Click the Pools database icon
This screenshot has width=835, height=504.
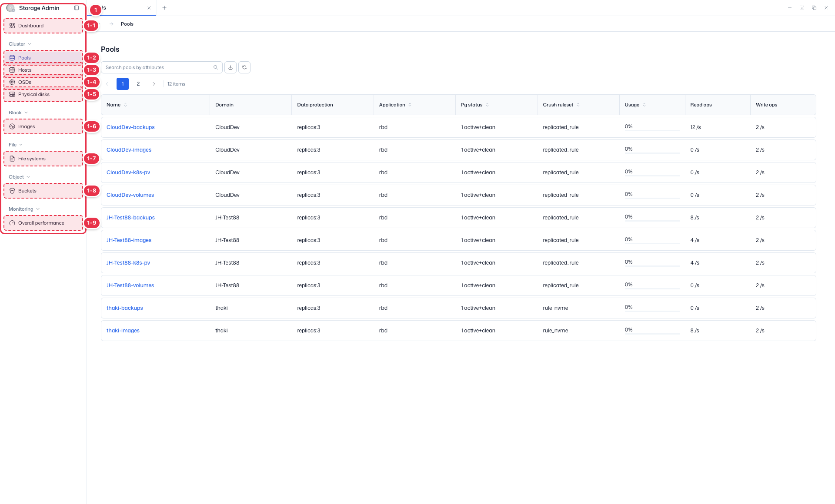12,58
